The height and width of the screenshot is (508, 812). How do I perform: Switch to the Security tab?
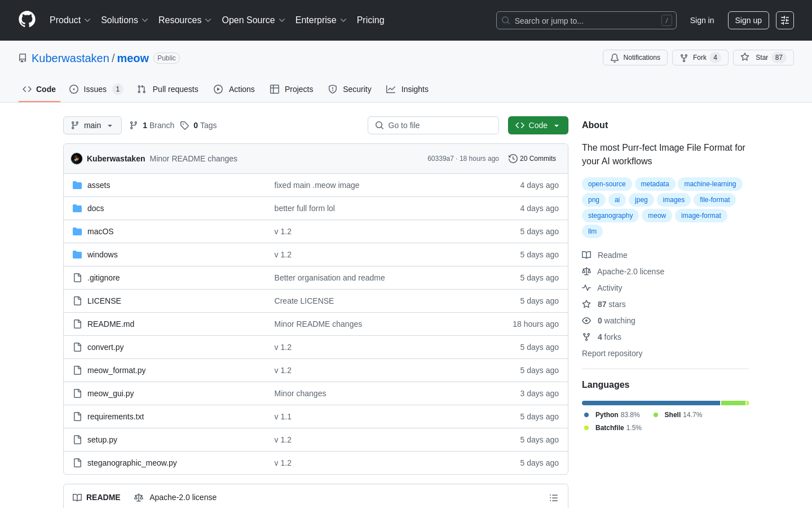coord(350,89)
